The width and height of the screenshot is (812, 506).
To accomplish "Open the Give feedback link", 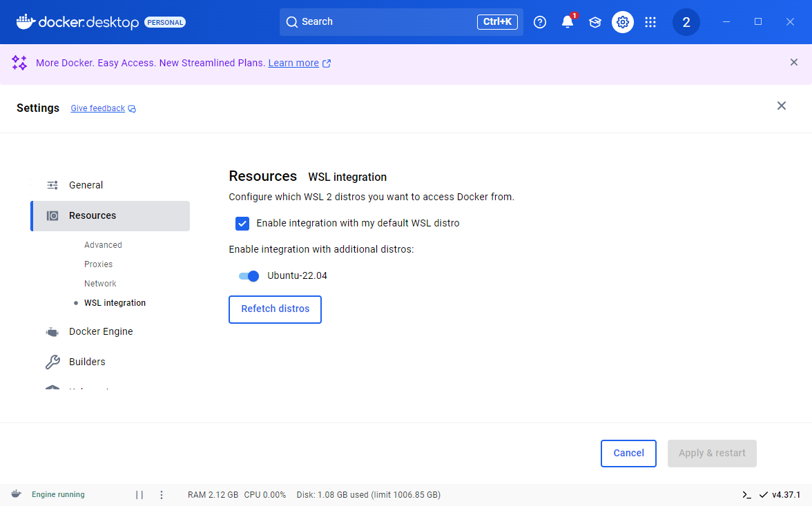I will [97, 108].
